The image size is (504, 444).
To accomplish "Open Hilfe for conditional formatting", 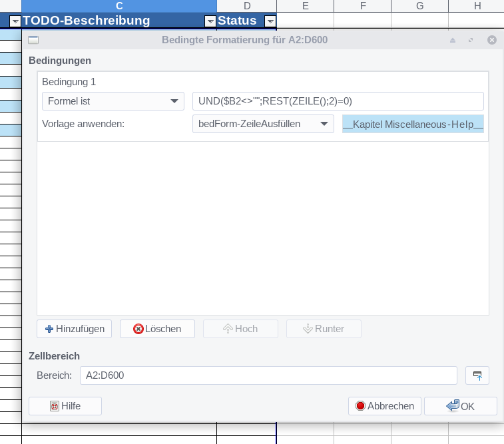I will 65,406.
